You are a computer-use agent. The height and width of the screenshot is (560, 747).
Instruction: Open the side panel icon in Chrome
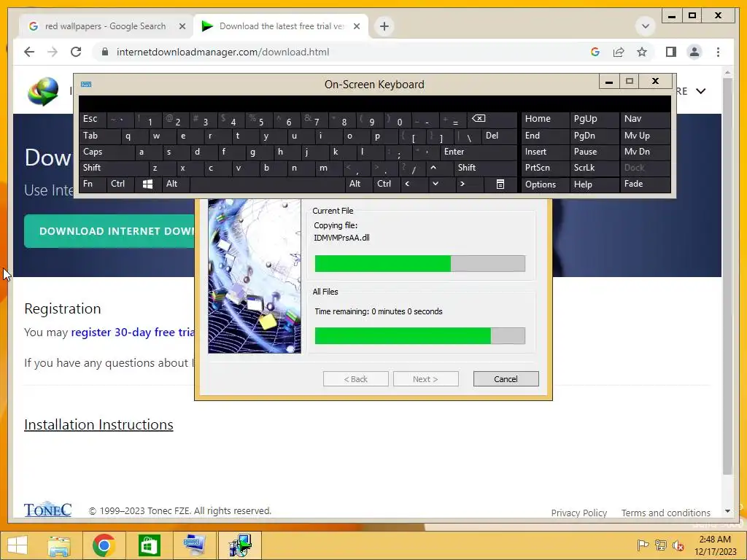(671, 52)
